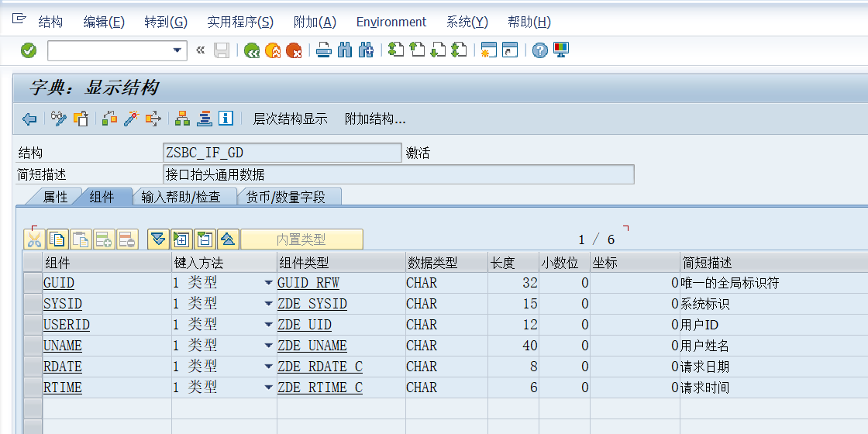The width and height of the screenshot is (868, 434).
Task: Switch to the 属性 tab
Action: (55, 197)
